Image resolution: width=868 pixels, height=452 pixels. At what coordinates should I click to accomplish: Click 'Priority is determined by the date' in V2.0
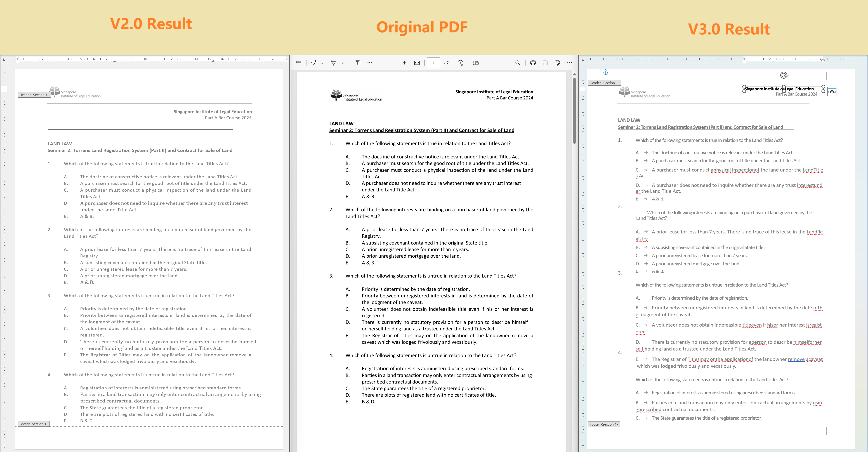(134, 309)
